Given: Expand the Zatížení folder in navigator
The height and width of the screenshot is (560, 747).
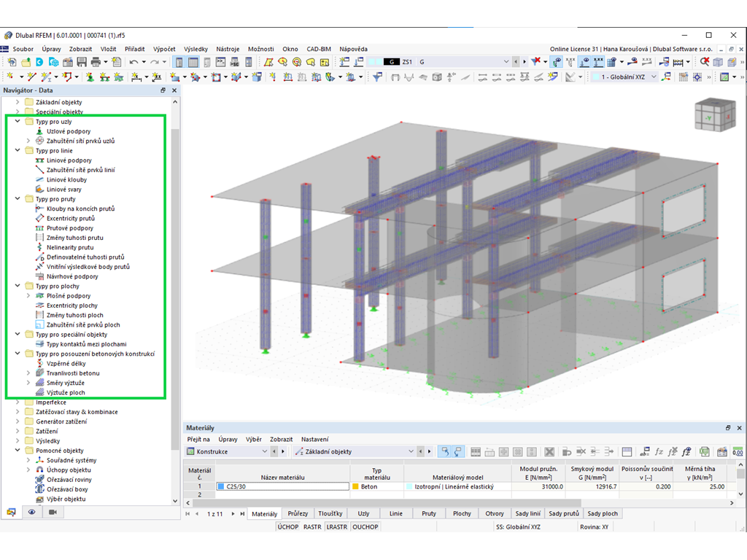Looking at the screenshot, I should [18, 431].
